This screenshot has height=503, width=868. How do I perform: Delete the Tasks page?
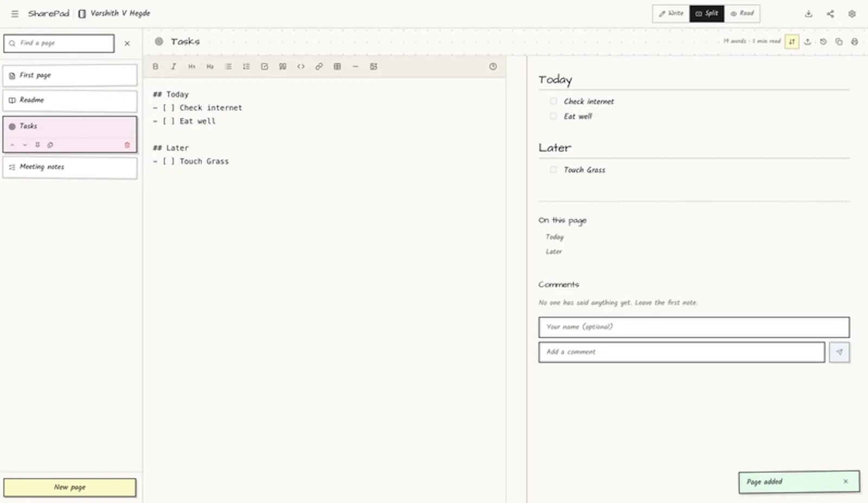click(127, 145)
